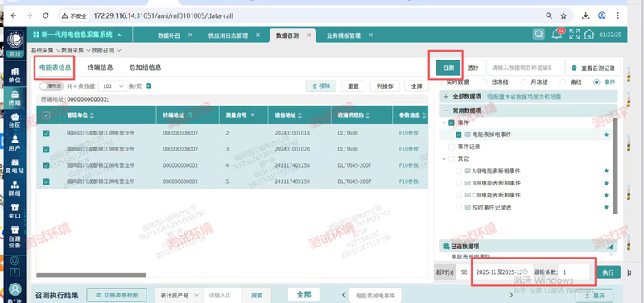Image resolution: width=644 pixels, height=303 pixels.
Task: Focus the 请输入数据项名称 search field
Action: tap(526, 68)
